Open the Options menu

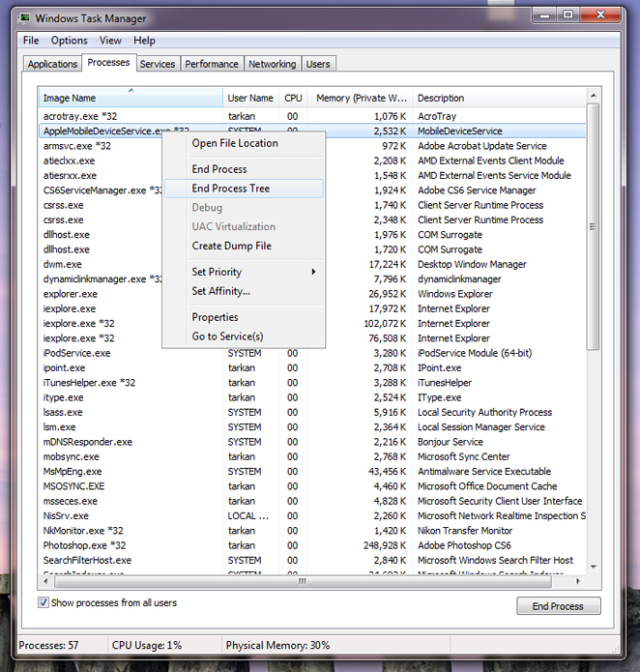pyautogui.click(x=69, y=41)
